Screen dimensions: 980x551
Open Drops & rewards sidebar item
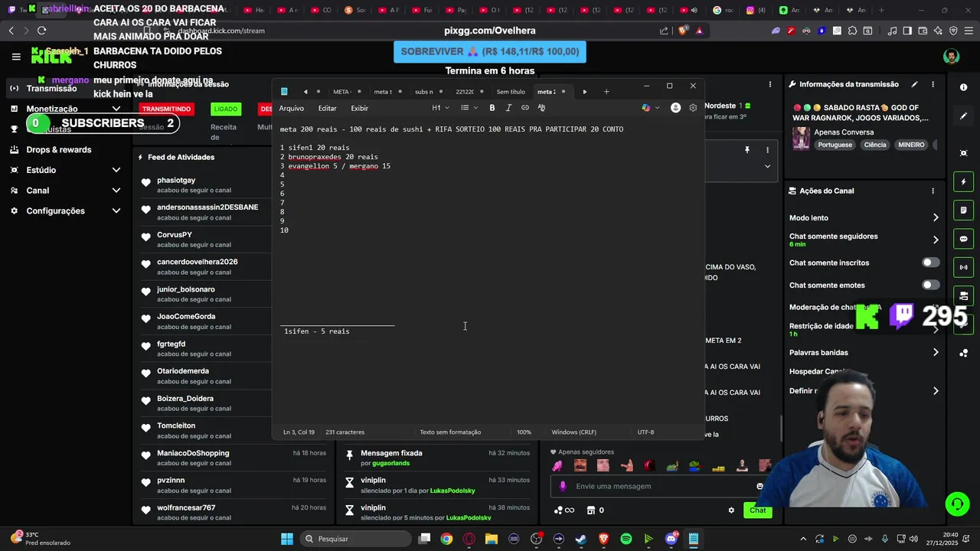(59, 149)
